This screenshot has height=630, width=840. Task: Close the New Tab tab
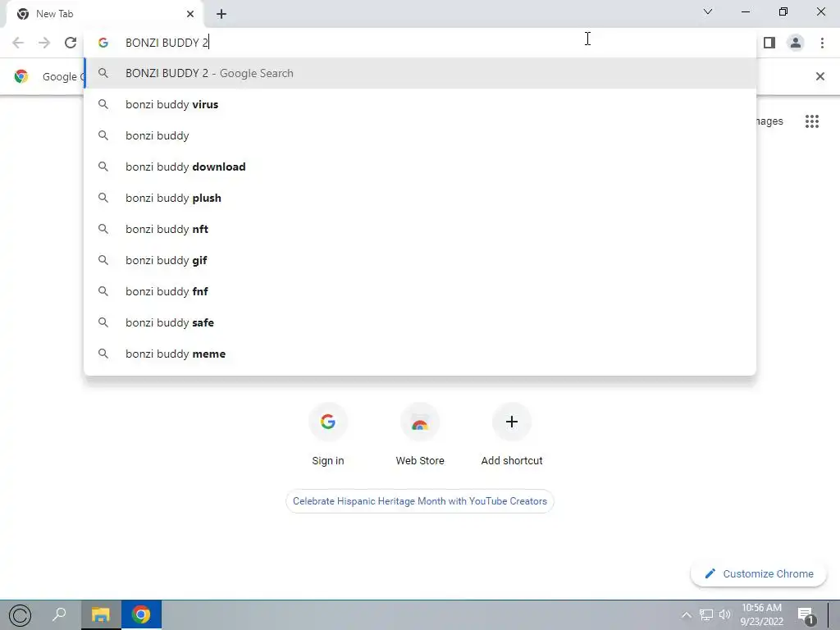(190, 14)
